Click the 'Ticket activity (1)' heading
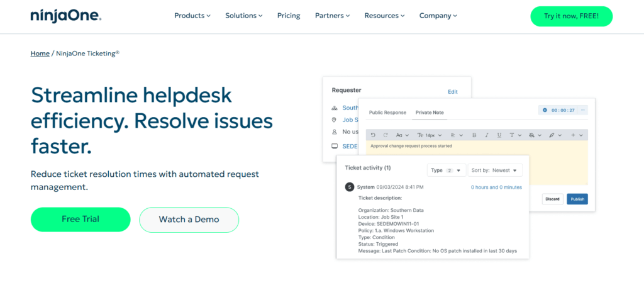 [367, 168]
